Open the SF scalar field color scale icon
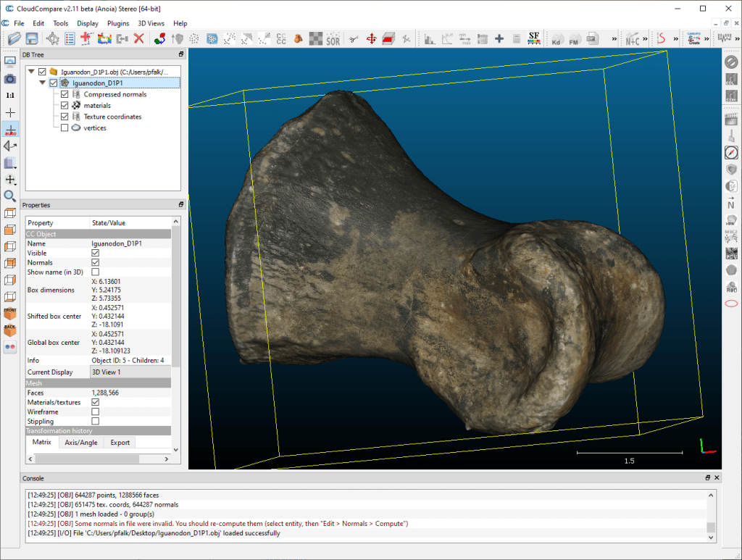The height and width of the screenshot is (560, 742). click(534, 38)
